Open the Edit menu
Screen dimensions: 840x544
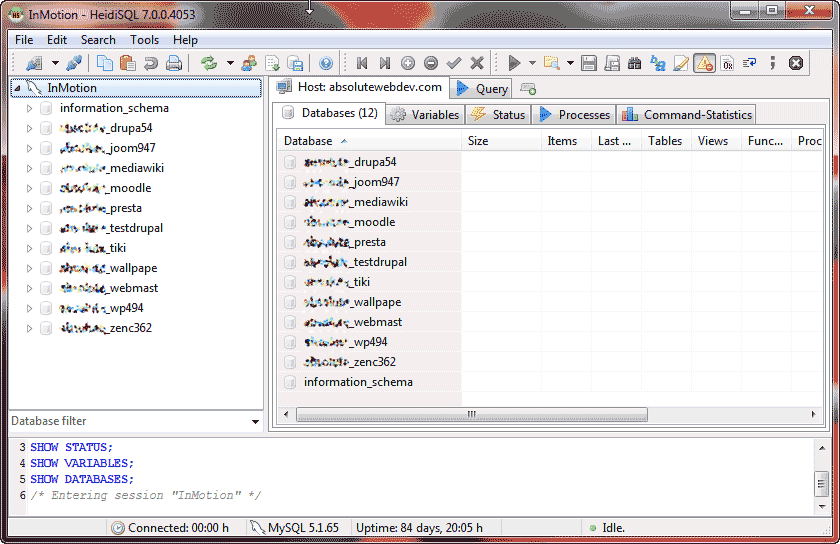point(57,40)
